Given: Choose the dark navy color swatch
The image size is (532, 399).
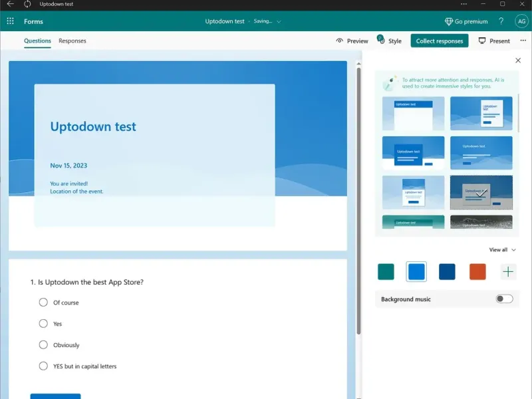Looking at the screenshot, I should pos(447,272).
